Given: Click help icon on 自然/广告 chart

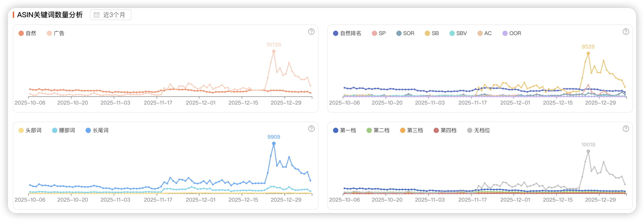Looking at the screenshot, I should pyautogui.click(x=311, y=32).
